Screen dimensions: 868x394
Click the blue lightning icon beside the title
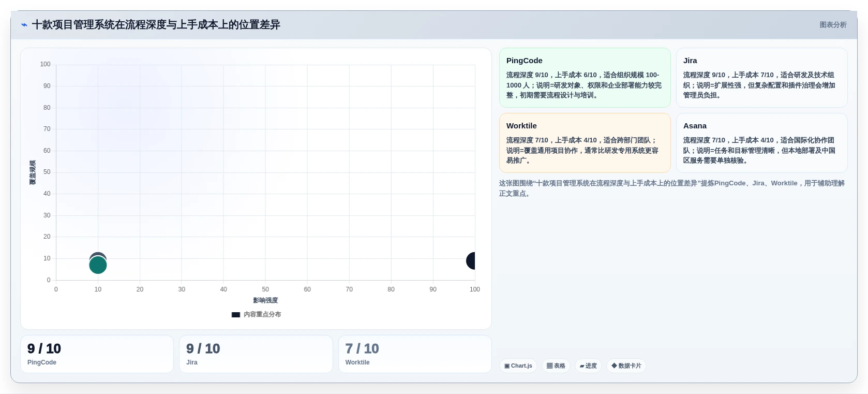point(24,25)
